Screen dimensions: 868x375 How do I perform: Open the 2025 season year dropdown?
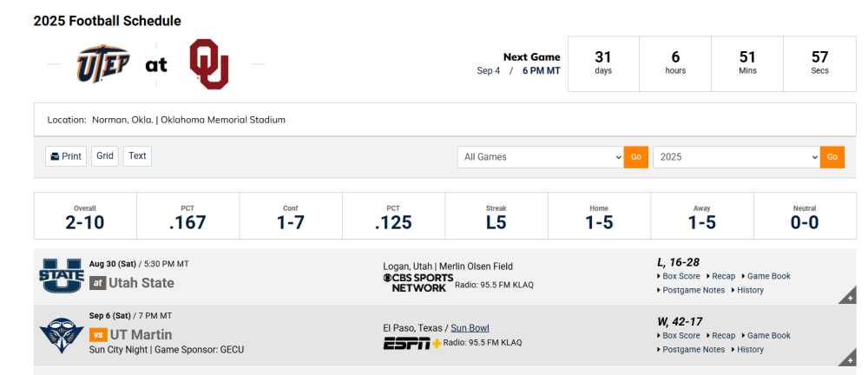(736, 157)
